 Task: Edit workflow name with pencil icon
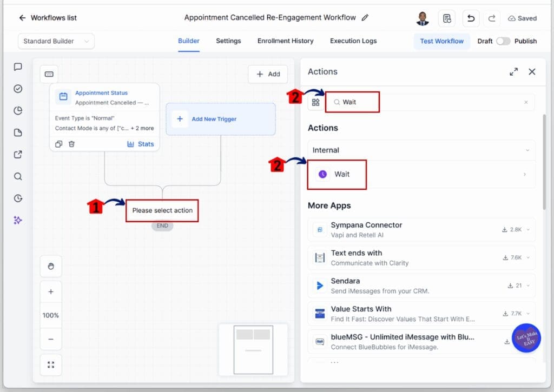[x=365, y=18]
